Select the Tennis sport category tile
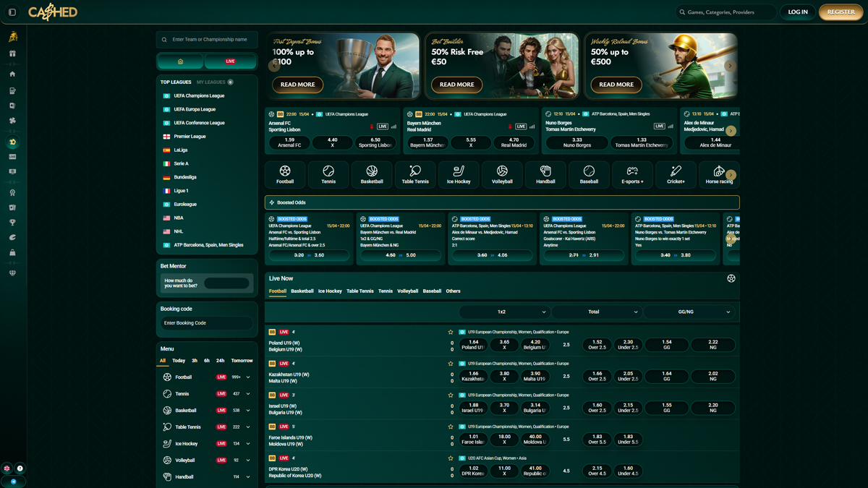The width and height of the screenshot is (868, 488). click(328, 174)
